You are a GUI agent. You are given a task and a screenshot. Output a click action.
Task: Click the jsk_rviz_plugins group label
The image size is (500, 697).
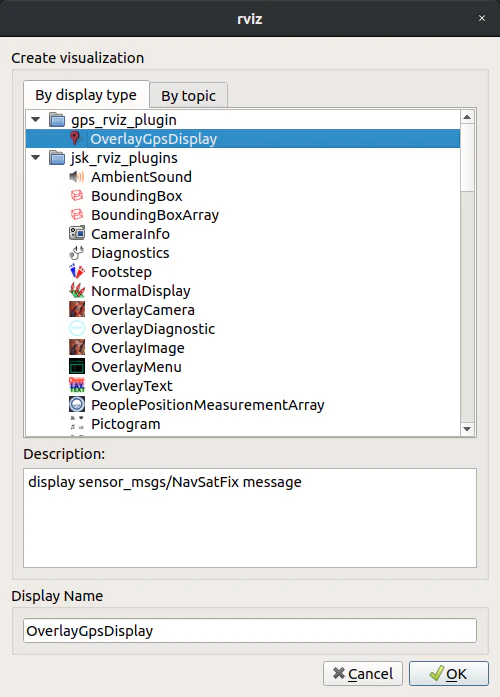pos(124,158)
